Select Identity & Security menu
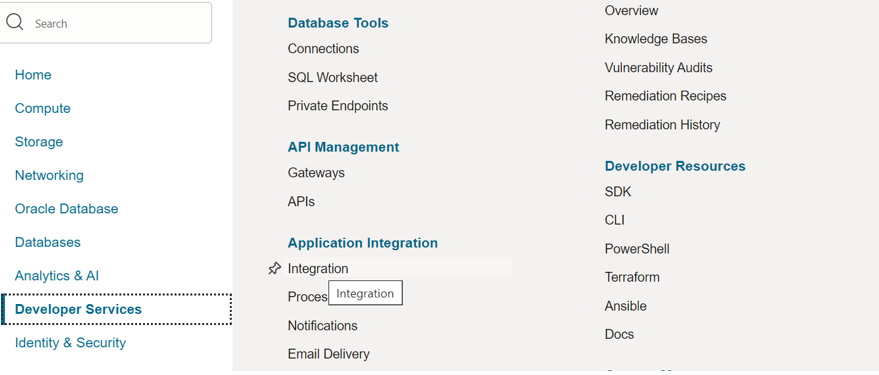Screen dimensions: 879x375 click(x=71, y=342)
